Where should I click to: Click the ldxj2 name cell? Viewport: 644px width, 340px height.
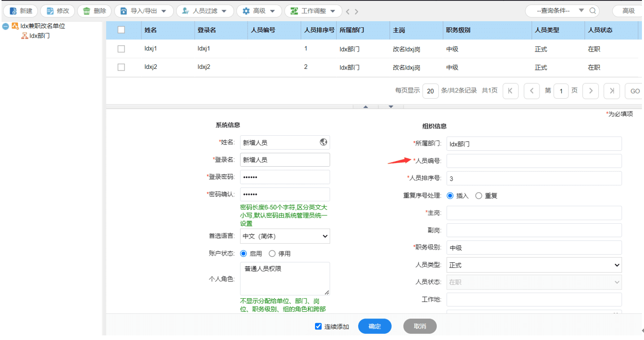pyautogui.click(x=151, y=67)
